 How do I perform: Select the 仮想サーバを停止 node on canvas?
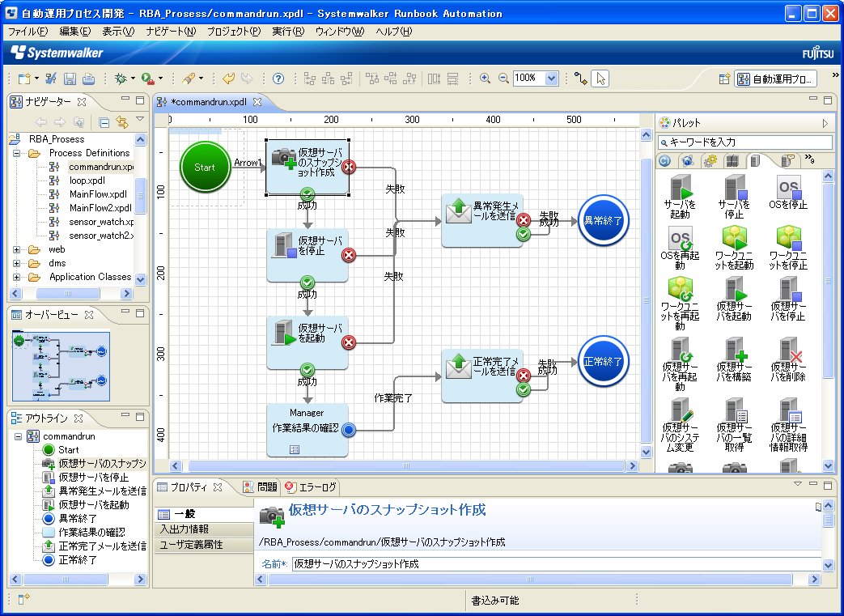coord(307,255)
